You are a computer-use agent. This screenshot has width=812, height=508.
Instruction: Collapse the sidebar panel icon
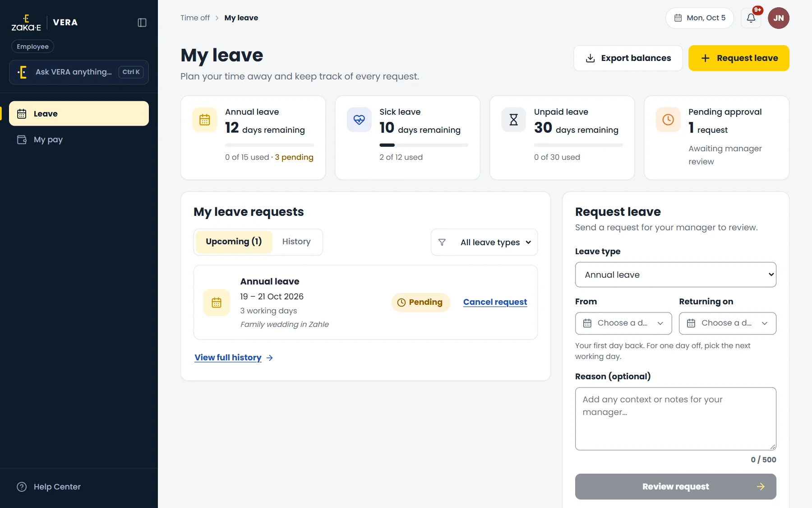(x=142, y=23)
